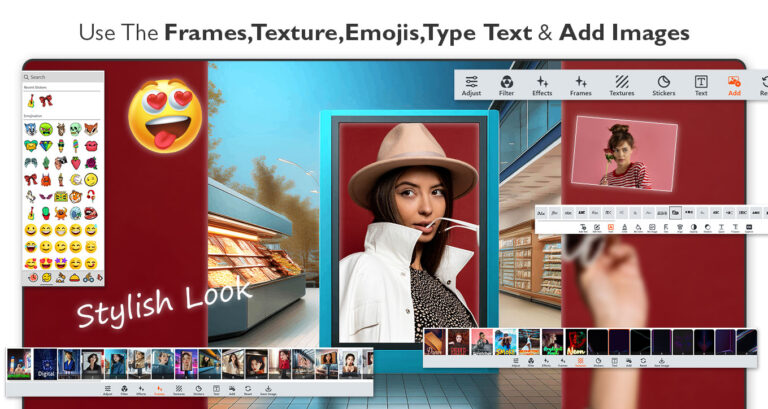Select the Stickers icon in the top toolbar
Image resolution: width=768 pixels, height=409 pixels.
point(663,85)
